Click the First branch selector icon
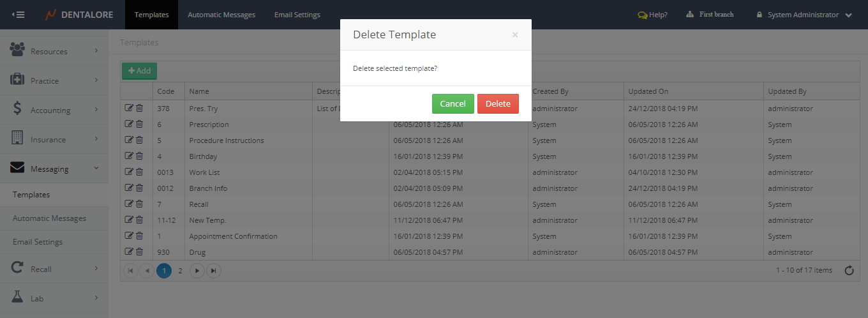868x318 pixels. [x=690, y=15]
